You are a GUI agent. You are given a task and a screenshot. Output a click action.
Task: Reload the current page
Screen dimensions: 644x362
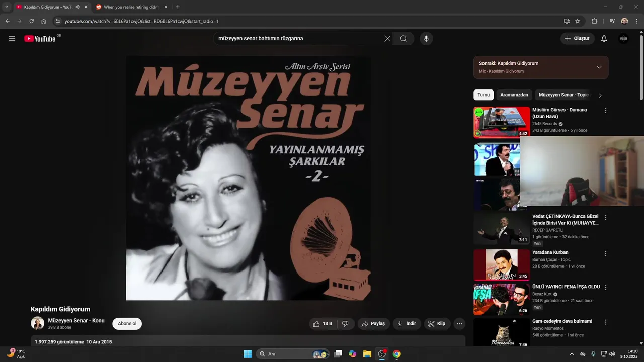pyautogui.click(x=32, y=21)
